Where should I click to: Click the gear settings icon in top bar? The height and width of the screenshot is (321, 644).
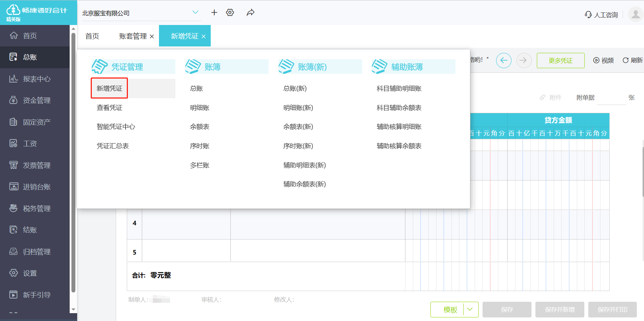230,12
